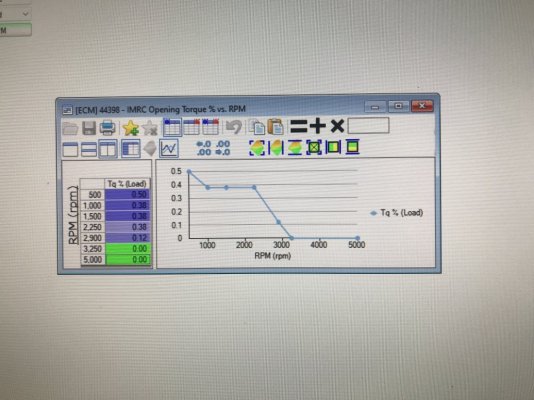This screenshot has height=400, width=534.
Task: Toggle the table grid display icon
Action: tap(131, 149)
